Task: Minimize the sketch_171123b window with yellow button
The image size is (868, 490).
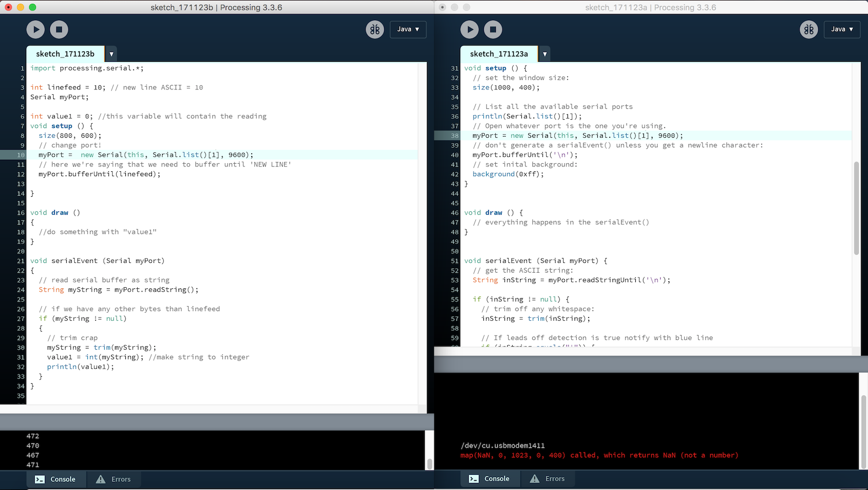Action: [x=20, y=7]
